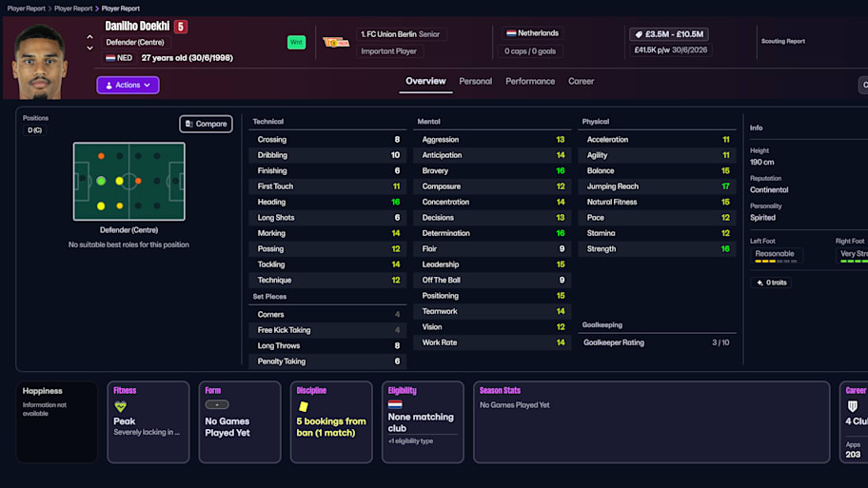This screenshot has height=488, width=868.
Task: Click the Bravery attribute row
Action: point(492,171)
